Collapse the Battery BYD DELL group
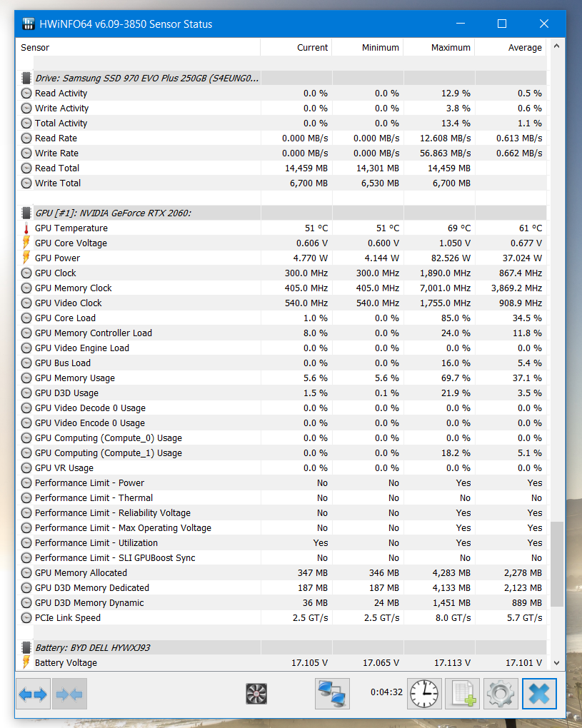 coord(26,647)
